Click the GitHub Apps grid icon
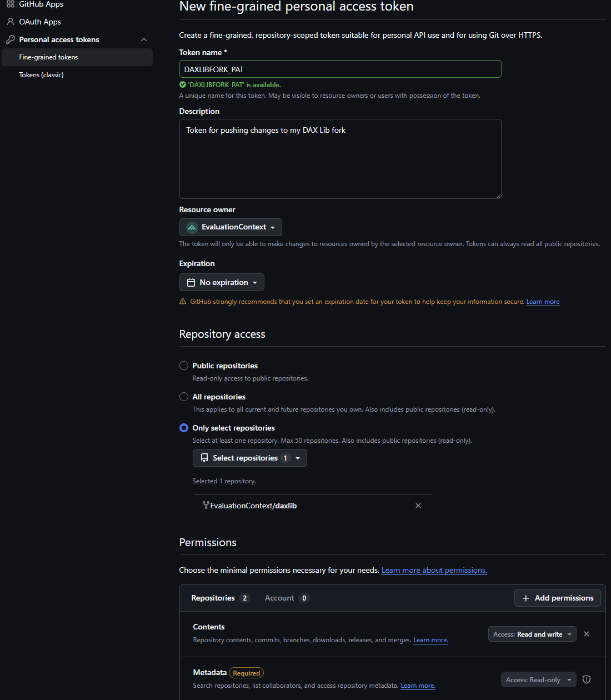The width and height of the screenshot is (611, 700). pyautogui.click(x=10, y=4)
